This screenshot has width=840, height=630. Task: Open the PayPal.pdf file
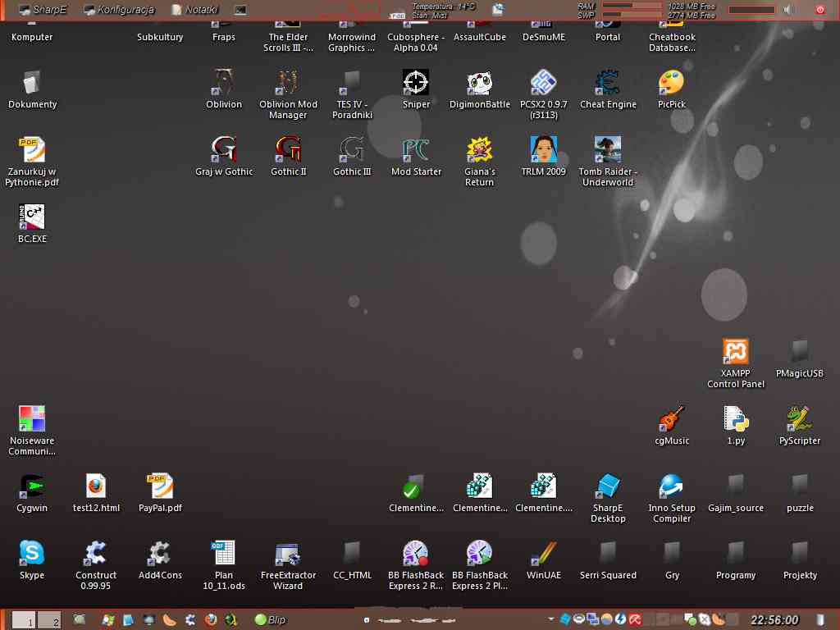tap(160, 486)
